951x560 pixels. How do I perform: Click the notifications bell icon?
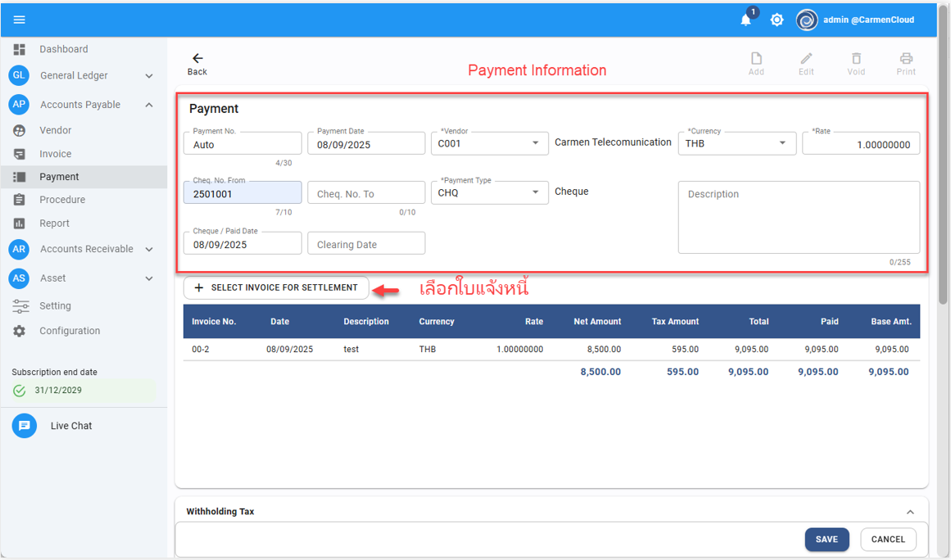(745, 20)
